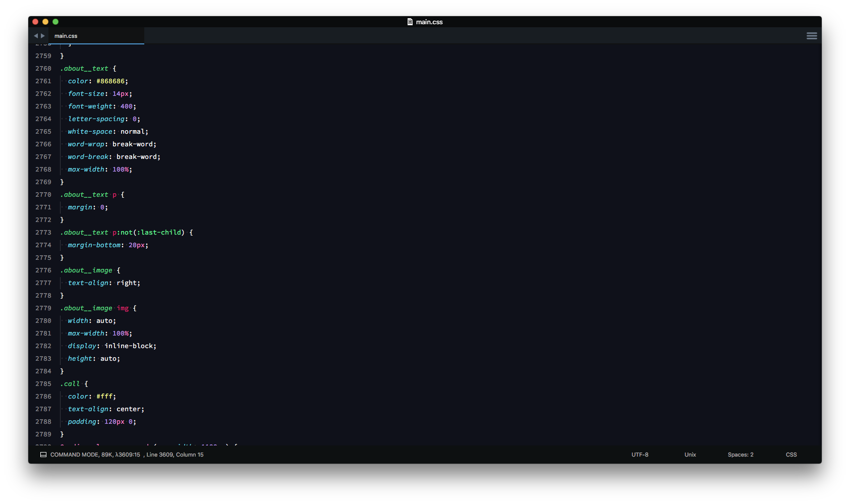Click the tab history forward arrow
850x504 pixels.
43,36
